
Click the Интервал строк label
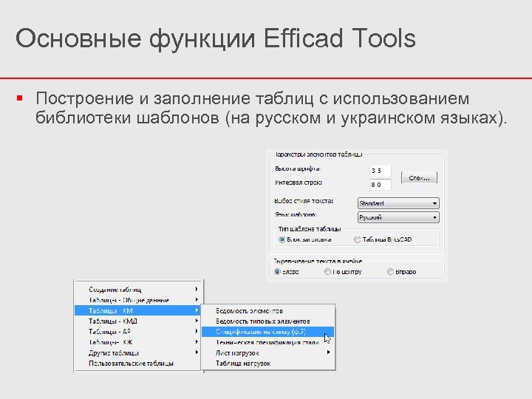(x=299, y=183)
